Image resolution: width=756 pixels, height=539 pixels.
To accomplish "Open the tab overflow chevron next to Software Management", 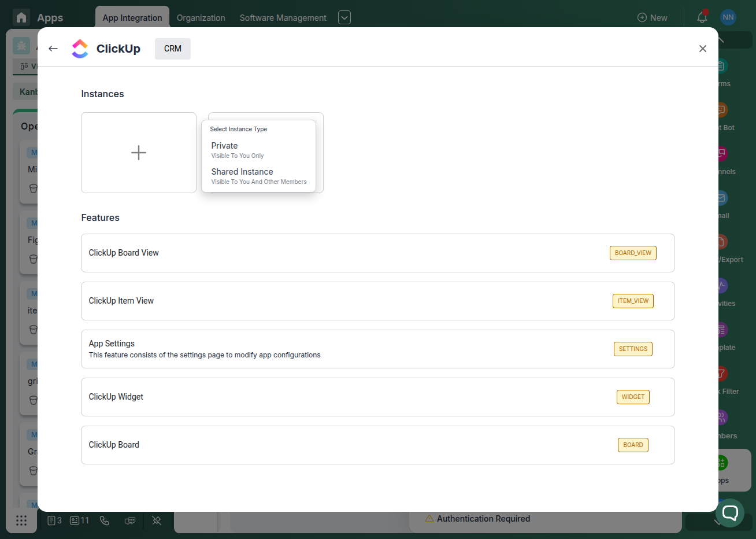I will coord(344,17).
